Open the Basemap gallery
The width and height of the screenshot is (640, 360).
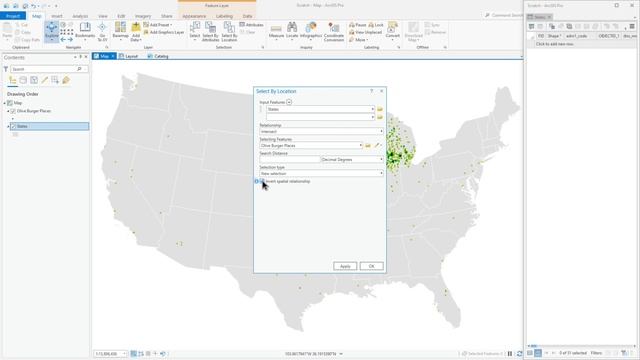pyautogui.click(x=120, y=31)
